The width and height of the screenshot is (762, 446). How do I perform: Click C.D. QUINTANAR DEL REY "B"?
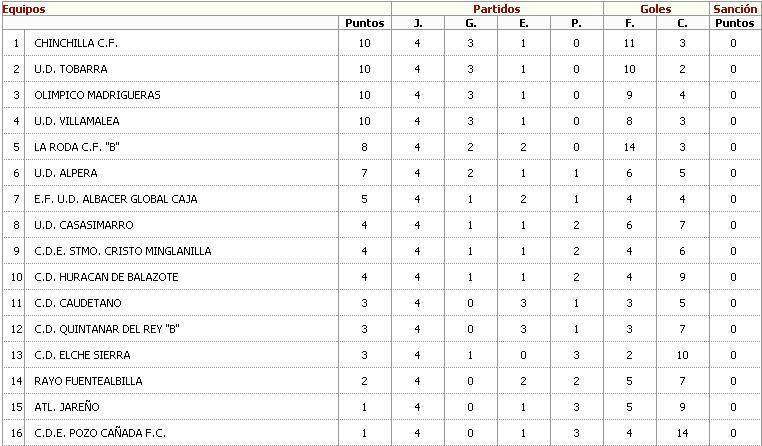click(106, 329)
